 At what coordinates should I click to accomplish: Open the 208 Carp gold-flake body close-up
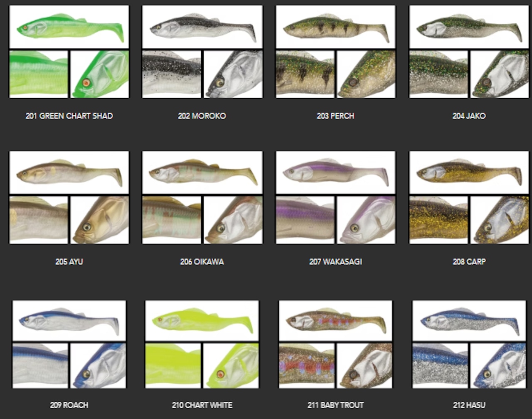tap(438, 220)
